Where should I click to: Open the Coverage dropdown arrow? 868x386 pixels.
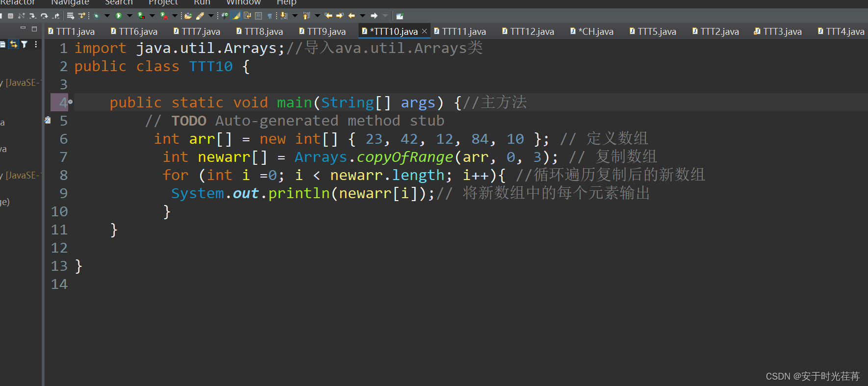click(152, 16)
